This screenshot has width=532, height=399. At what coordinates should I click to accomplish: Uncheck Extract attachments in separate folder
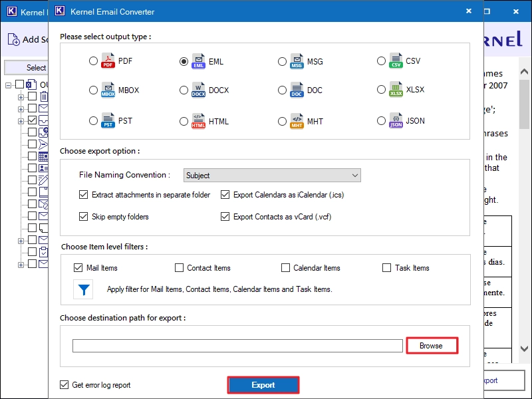[x=84, y=195]
